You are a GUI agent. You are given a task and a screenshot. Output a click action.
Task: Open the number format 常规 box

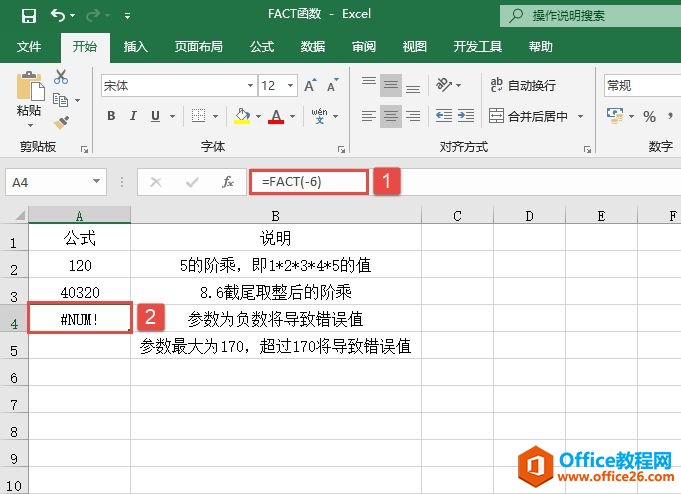pos(642,86)
